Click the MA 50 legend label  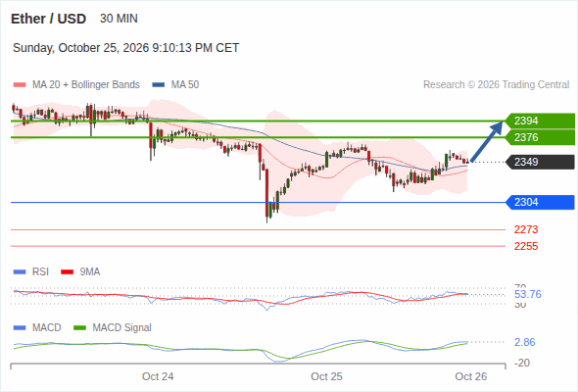(x=185, y=85)
